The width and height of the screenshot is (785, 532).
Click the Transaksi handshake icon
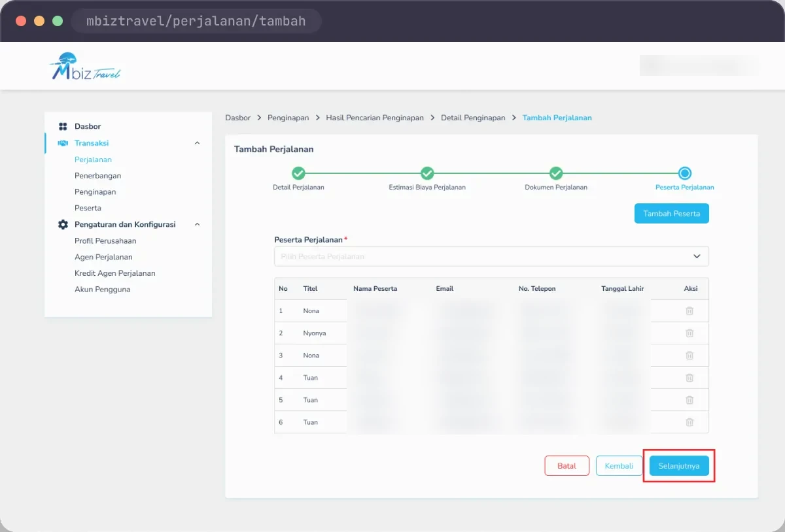pos(63,143)
